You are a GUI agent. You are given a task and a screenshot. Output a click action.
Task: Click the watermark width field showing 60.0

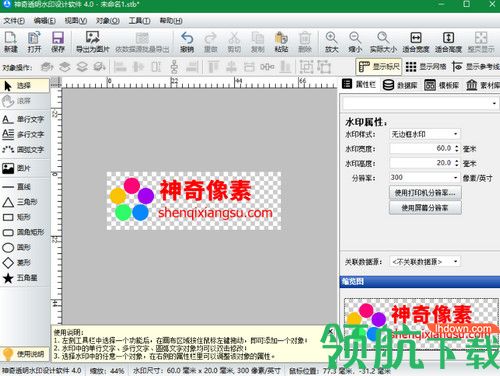422,148
